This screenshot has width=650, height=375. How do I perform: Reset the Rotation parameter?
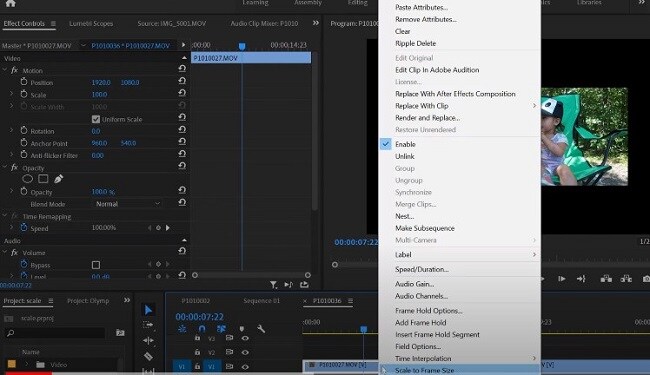click(182, 129)
